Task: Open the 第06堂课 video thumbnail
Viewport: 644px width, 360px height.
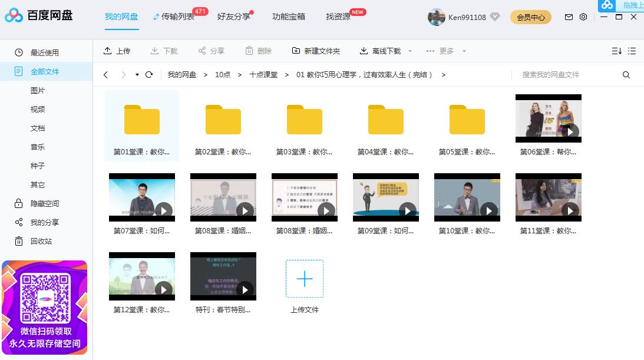Action: pos(548,118)
